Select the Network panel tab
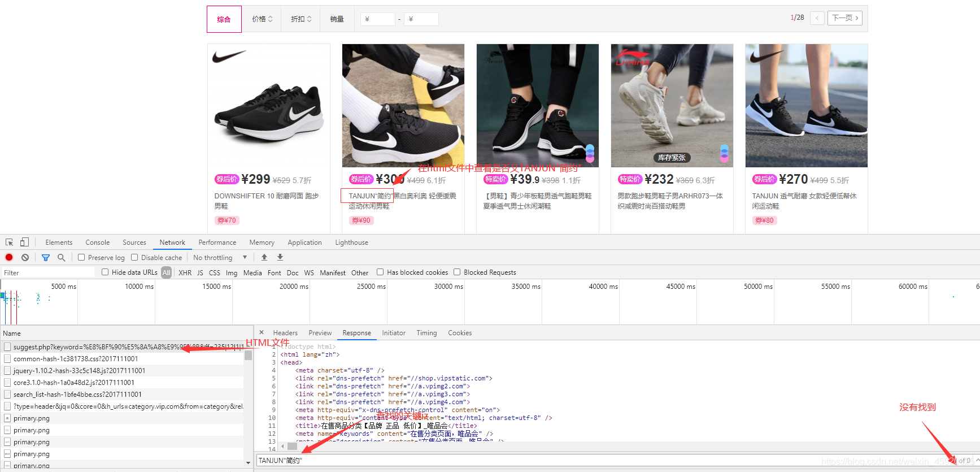Viewport: 980px width, 472px height. pos(172,243)
